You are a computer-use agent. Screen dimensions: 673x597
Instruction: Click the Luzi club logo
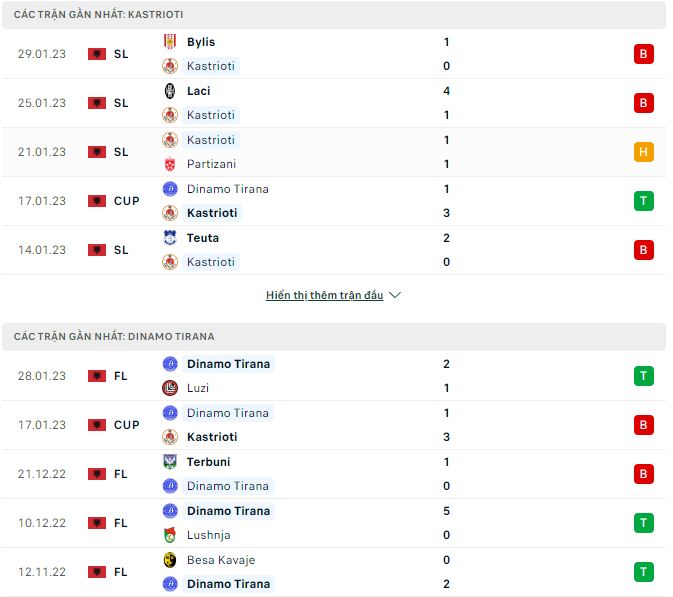point(170,388)
